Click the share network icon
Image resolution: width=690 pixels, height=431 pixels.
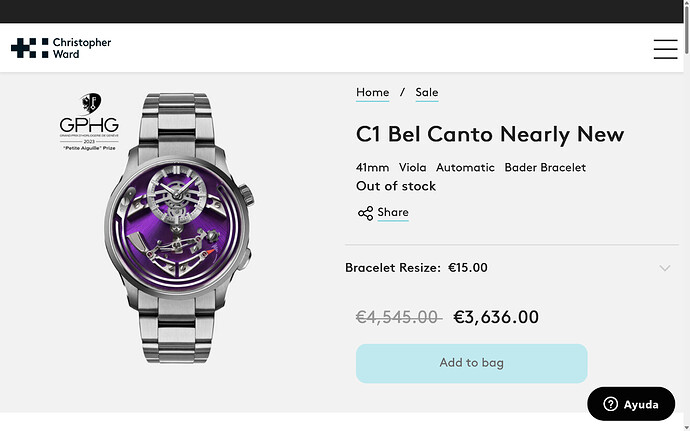(x=365, y=213)
